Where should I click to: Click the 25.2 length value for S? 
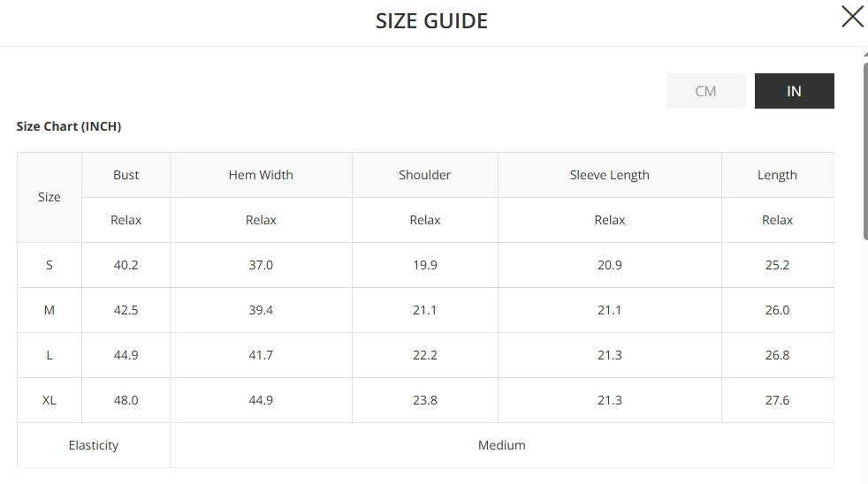pyautogui.click(x=777, y=265)
